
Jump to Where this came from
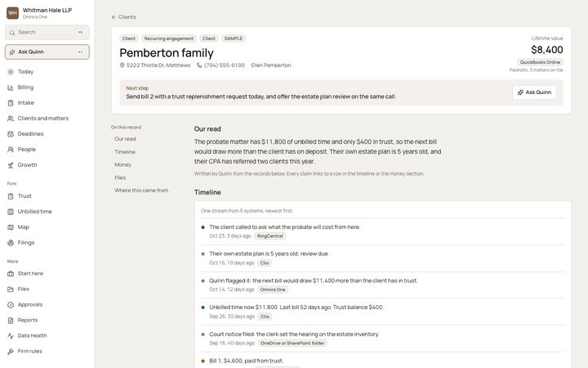tap(141, 191)
